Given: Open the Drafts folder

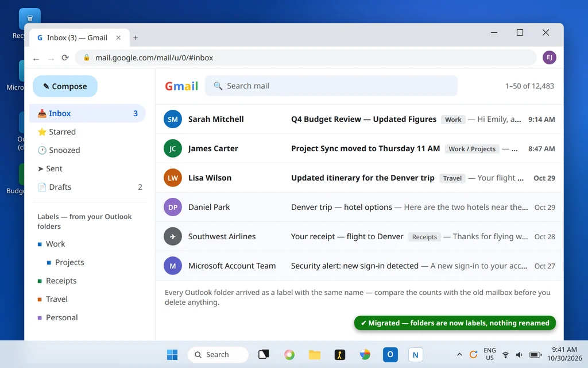Looking at the screenshot, I should (87, 187).
